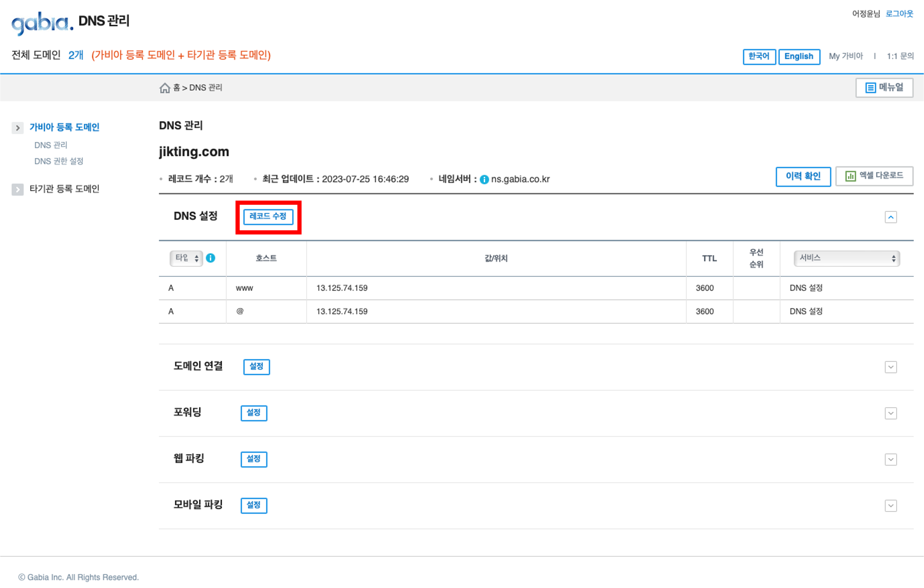Expand the 포워딩 section chevron

891,413
